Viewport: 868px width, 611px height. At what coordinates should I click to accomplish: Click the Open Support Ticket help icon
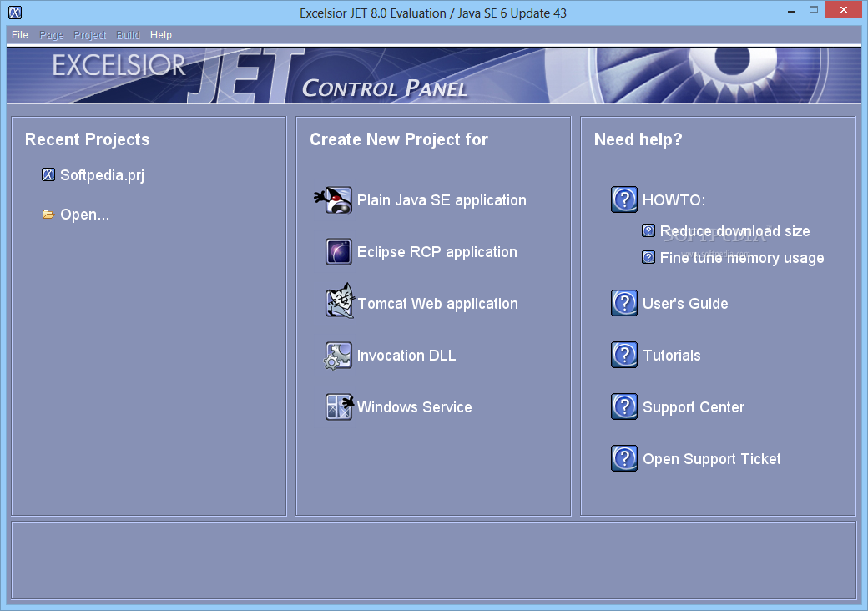click(624, 458)
